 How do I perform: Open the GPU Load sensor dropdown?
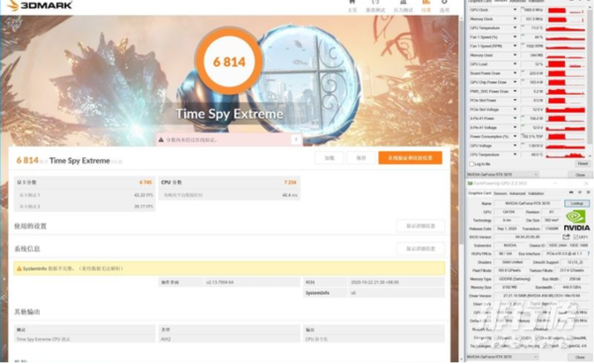[x=515, y=64]
